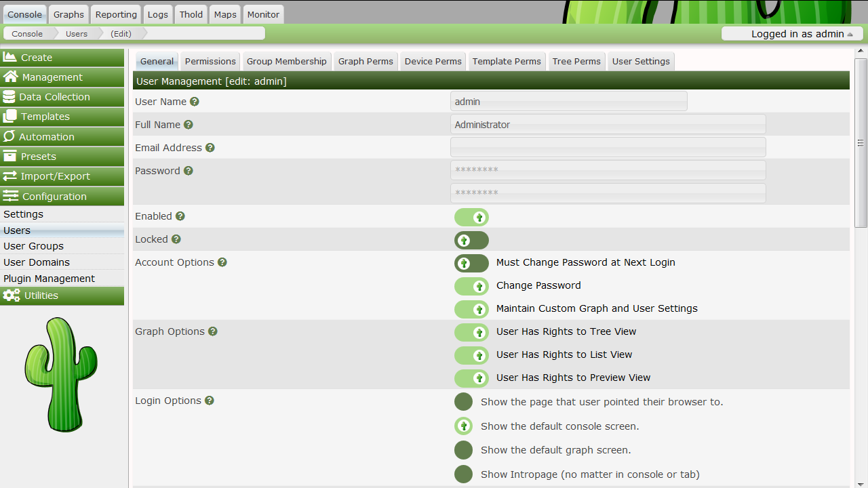Toggle the Locked switch
This screenshot has width=868, height=488.
pyautogui.click(x=471, y=241)
